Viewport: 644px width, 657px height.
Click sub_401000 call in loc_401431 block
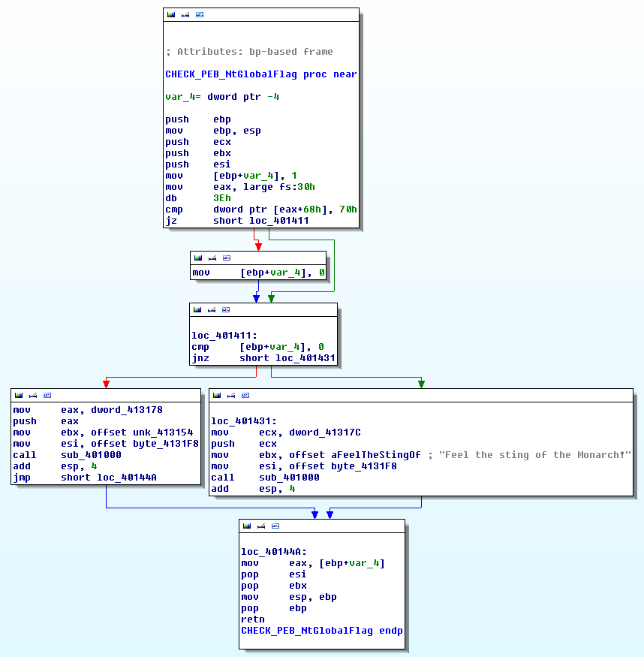tap(289, 478)
